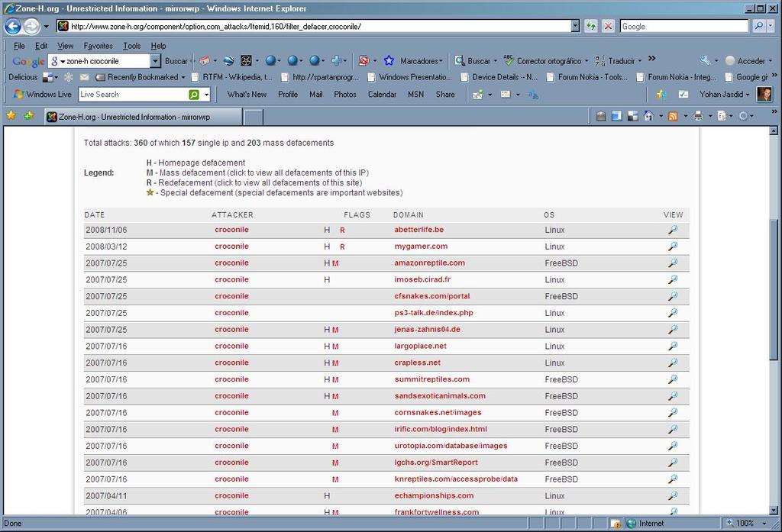Open the zoom level 100% control
The width and height of the screenshot is (782, 532).
pyautogui.click(x=746, y=523)
